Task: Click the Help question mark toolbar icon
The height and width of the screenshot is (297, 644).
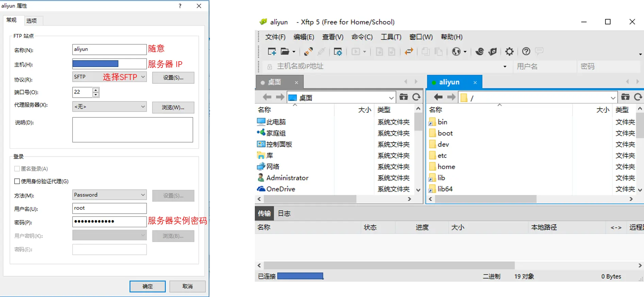Action: pos(526,51)
